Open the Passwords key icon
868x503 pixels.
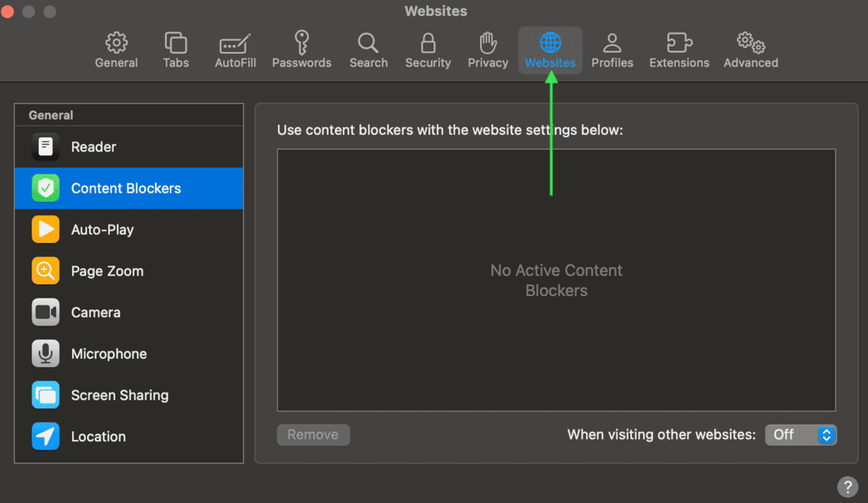tap(301, 43)
